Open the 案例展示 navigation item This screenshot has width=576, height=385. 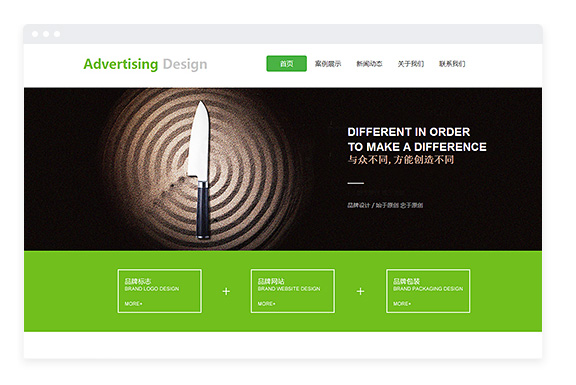[x=328, y=64]
